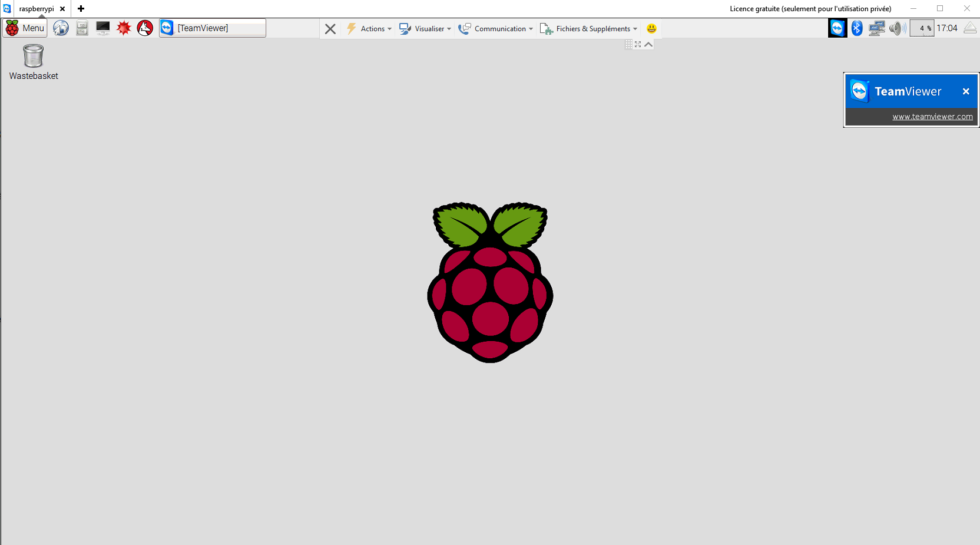Viewport: 980px width, 545px height.
Task: Launch the terminal monitor icon
Action: [x=102, y=28]
